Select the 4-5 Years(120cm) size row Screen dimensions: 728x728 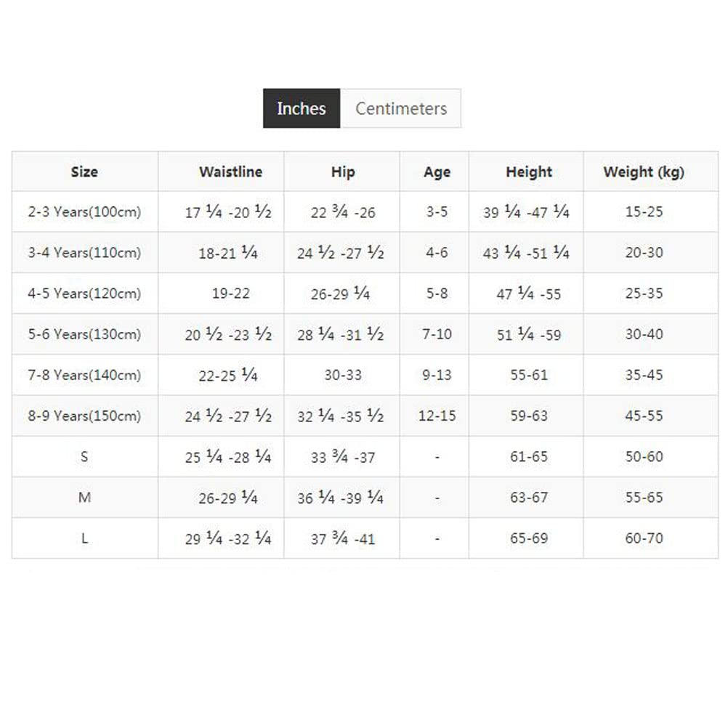(365, 294)
